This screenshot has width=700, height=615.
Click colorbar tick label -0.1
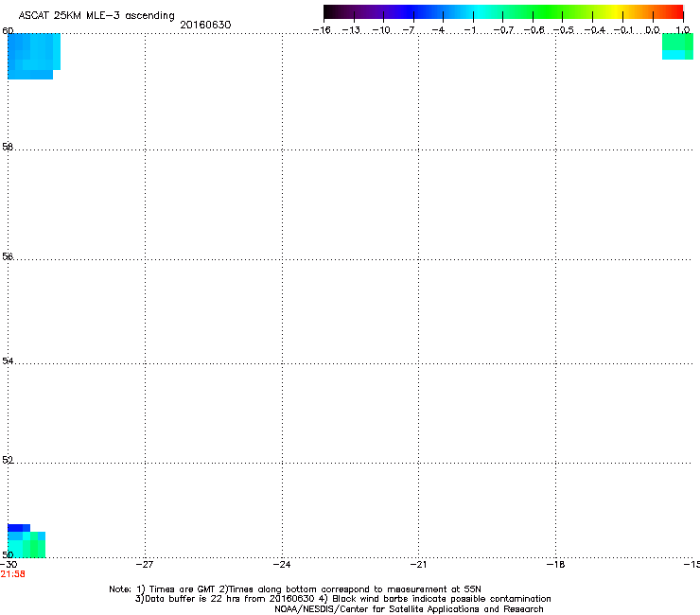coord(623,30)
